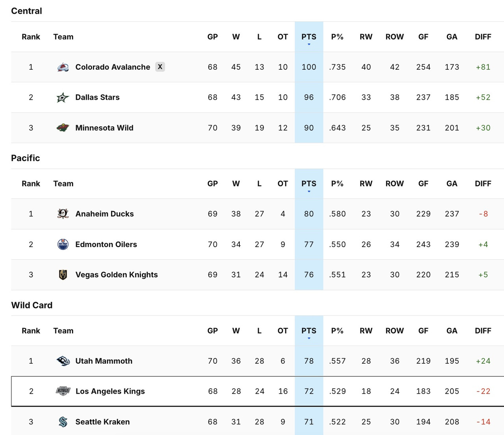Screen dimensions: 504x435
Task: Sort the Central division by P%
Action: coord(337,37)
